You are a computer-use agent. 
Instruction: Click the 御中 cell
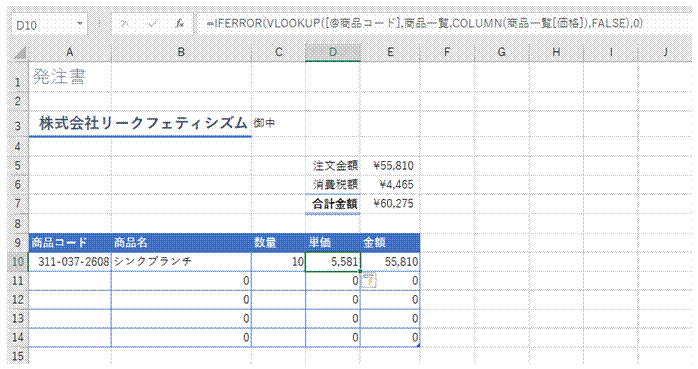[x=278, y=124]
